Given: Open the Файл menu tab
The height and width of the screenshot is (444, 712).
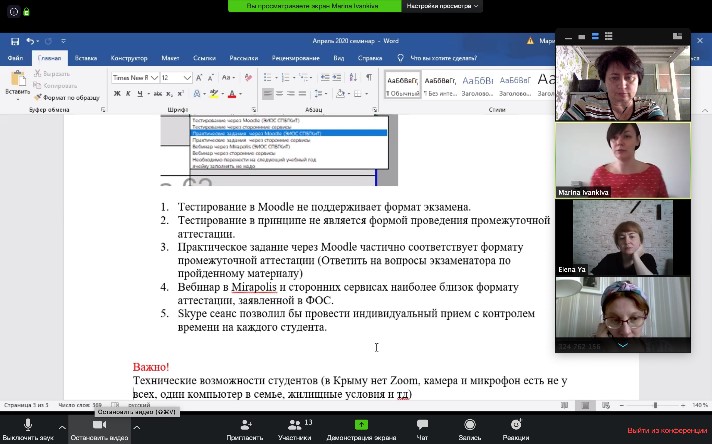Looking at the screenshot, I should (15, 58).
